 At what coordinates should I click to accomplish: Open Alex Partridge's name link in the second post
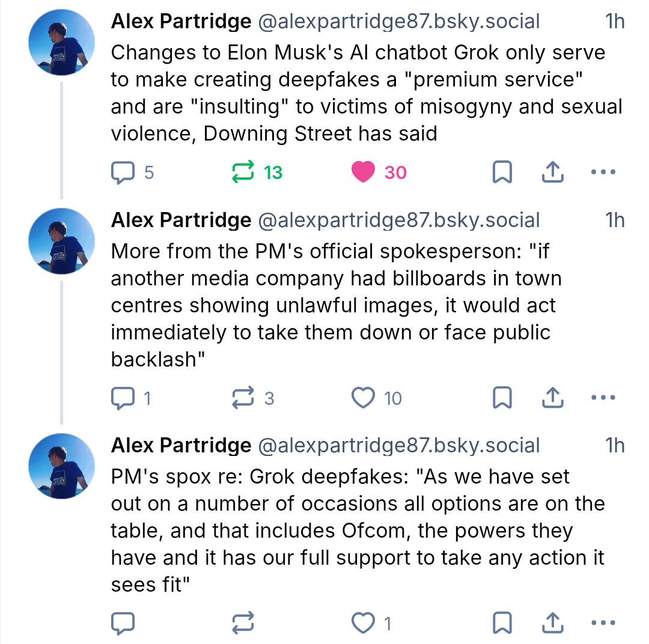click(x=181, y=220)
